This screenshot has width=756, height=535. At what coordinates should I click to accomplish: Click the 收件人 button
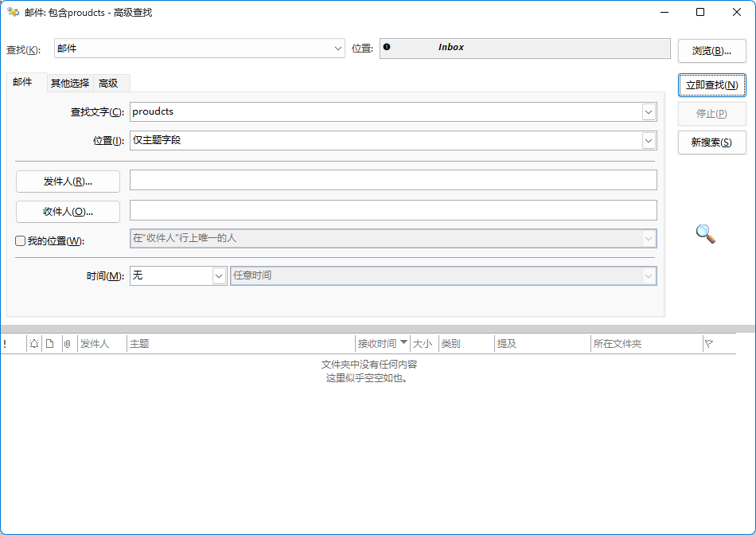(68, 211)
